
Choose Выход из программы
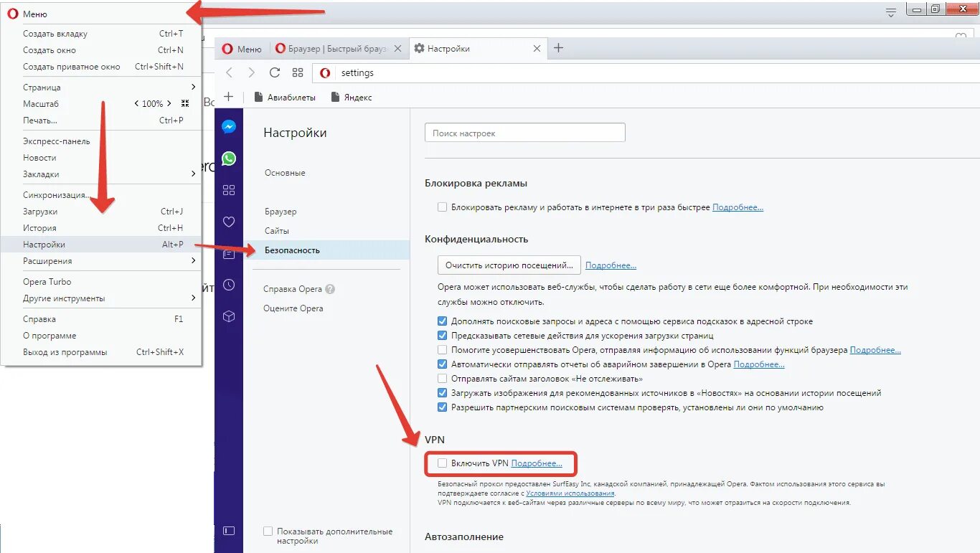[101, 352]
